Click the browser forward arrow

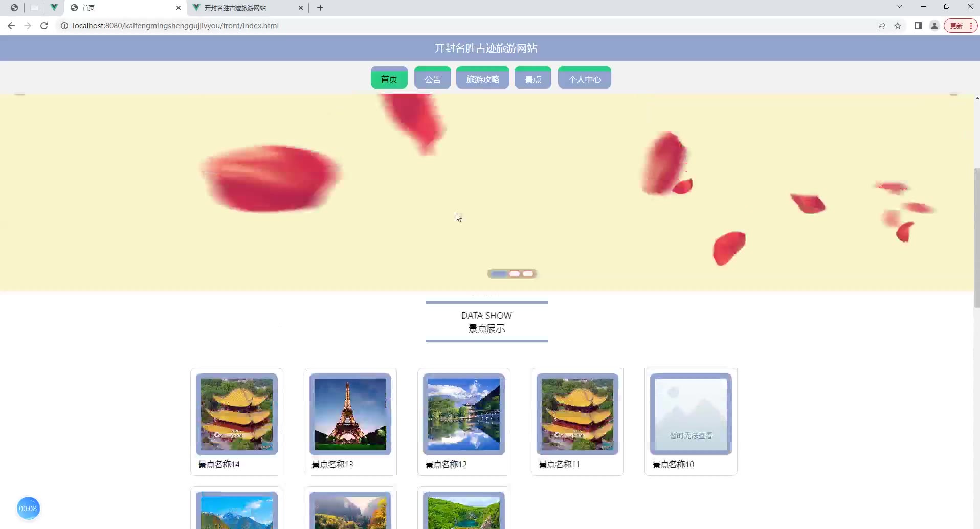(28, 26)
